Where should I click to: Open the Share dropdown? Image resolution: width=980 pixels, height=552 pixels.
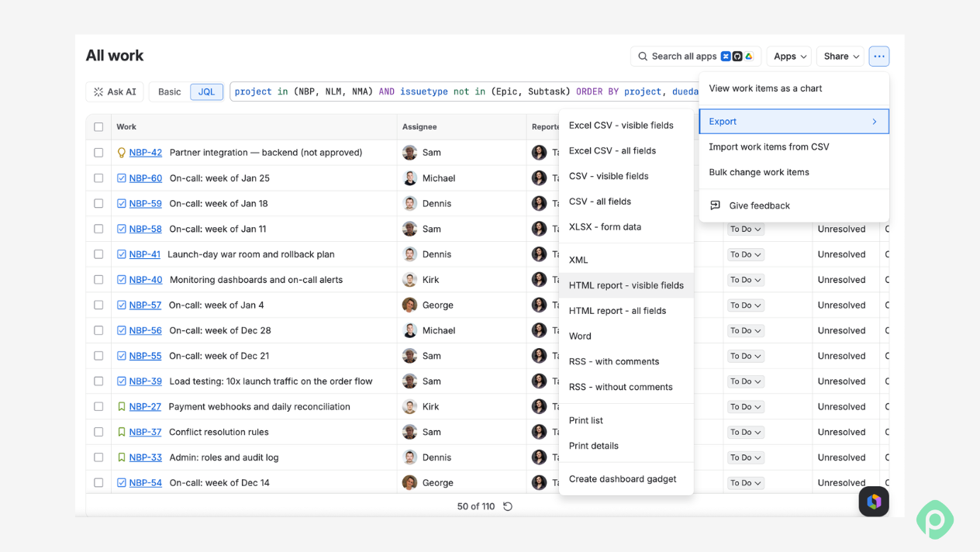840,56
